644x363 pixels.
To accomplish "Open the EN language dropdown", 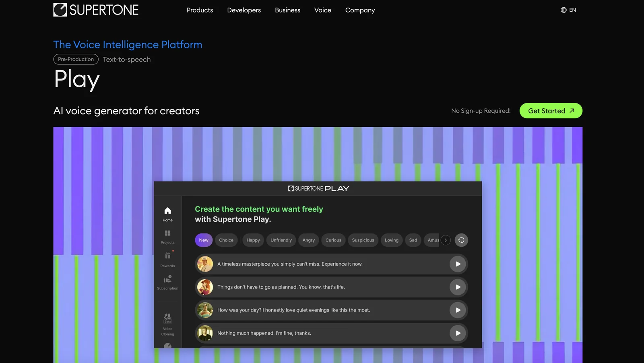I will pos(572,10).
